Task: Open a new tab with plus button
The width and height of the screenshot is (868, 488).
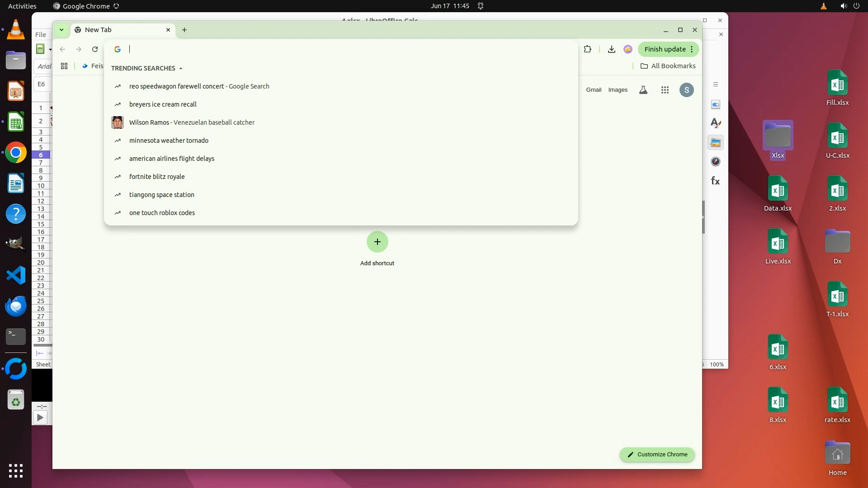Action: point(184,30)
